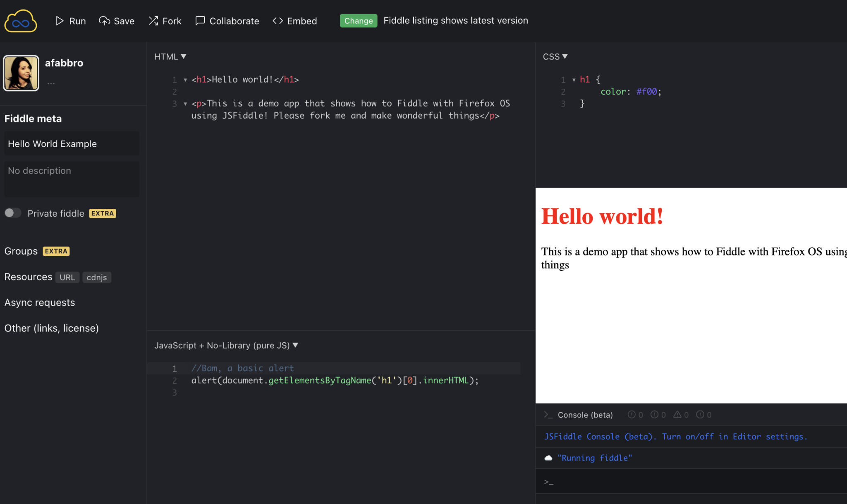Click the cdnjs resources button
This screenshot has height=504, width=847.
(97, 277)
